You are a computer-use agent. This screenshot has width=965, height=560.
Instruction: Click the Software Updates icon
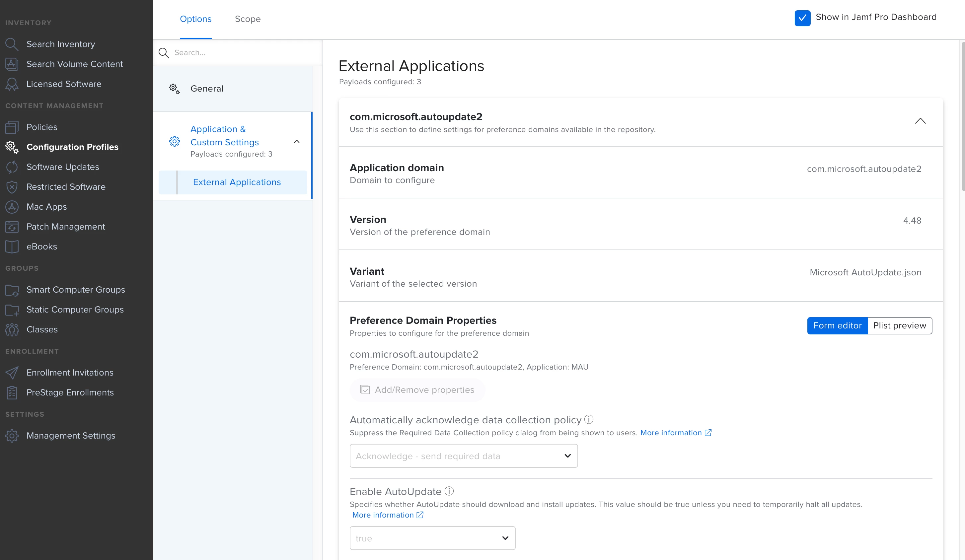pos(12,167)
